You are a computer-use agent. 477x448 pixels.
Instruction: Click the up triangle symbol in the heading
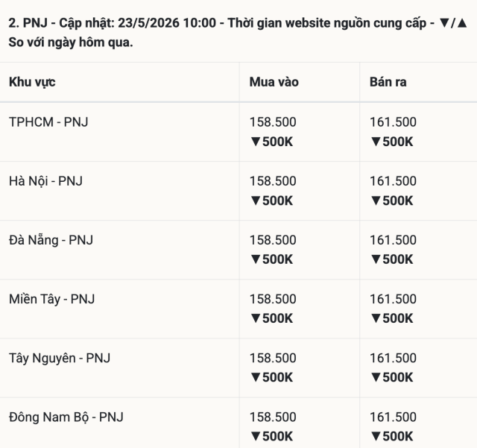click(462, 23)
